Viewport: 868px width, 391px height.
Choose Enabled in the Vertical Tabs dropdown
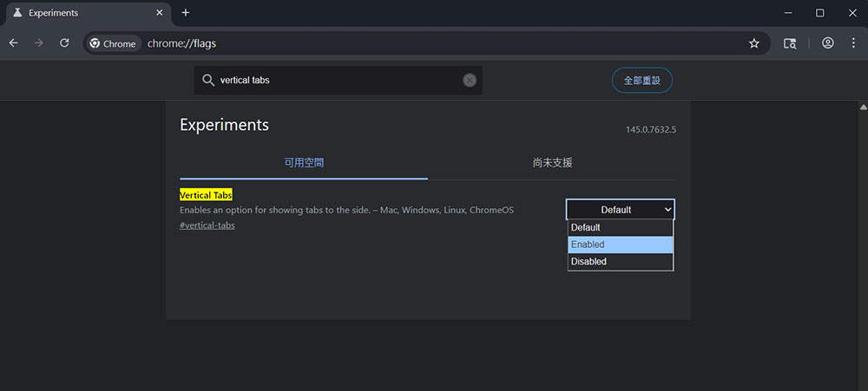click(620, 244)
